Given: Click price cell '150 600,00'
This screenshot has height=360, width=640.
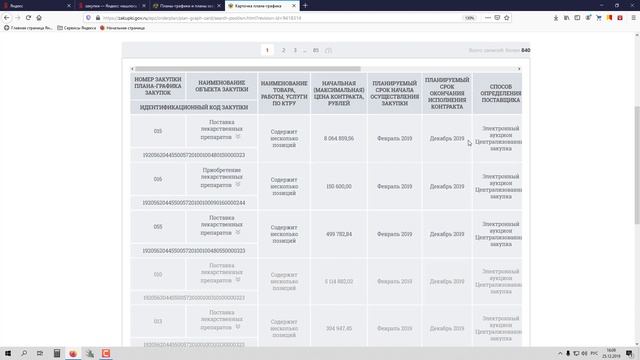Looking at the screenshot, I should (339, 186).
